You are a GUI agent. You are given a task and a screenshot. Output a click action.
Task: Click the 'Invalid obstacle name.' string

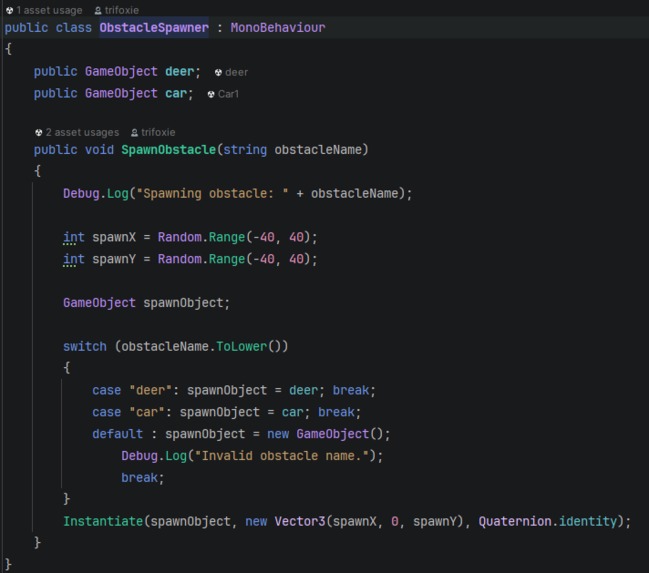pyautogui.click(x=281, y=456)
